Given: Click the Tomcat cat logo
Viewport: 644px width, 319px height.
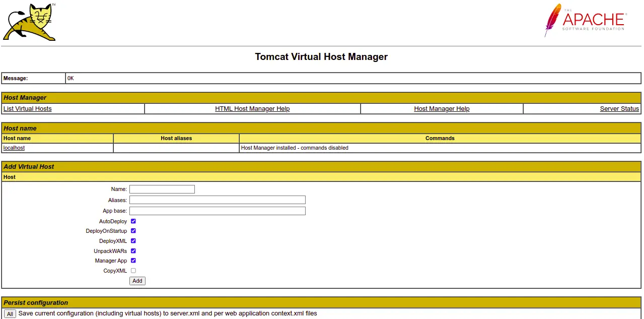Looking at the screenshot, I should (x=30, y=22).
